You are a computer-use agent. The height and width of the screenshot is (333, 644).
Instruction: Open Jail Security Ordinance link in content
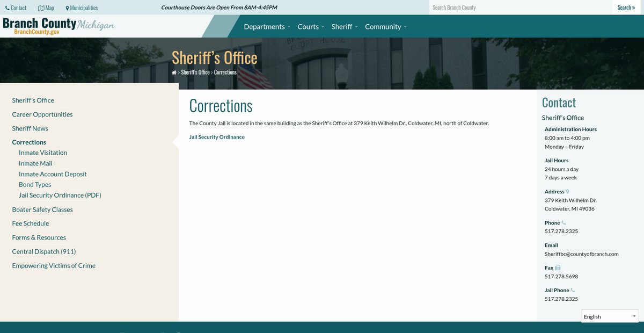[x=217, y=137]
